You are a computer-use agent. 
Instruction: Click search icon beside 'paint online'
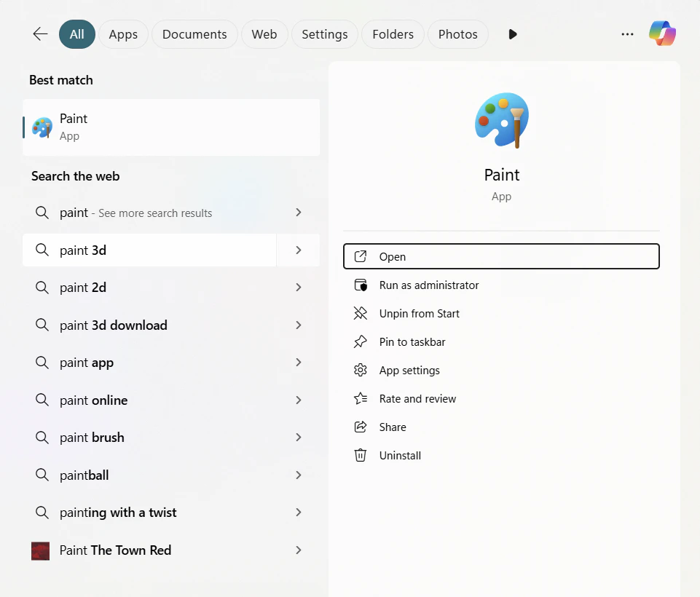tap(42, 400)
